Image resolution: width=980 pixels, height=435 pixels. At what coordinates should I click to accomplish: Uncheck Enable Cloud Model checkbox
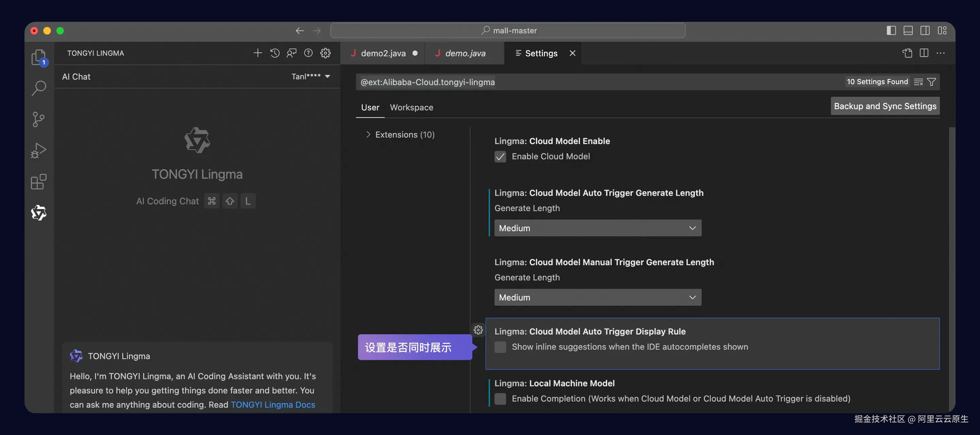(500, 157)
